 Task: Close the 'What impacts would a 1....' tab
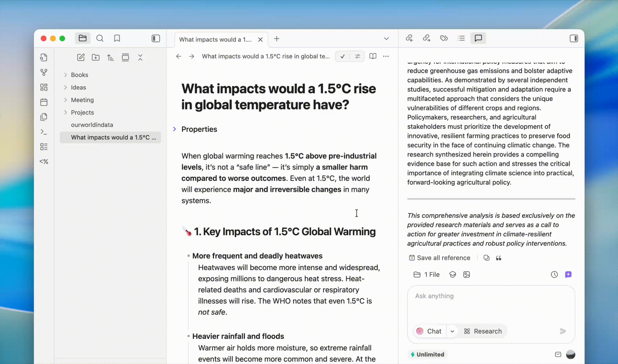(260, 39)
